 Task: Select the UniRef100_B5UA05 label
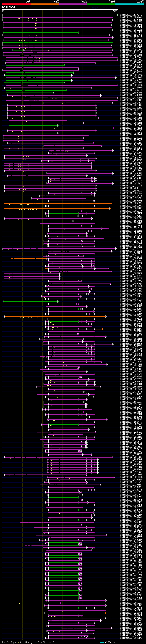[131, 316]
